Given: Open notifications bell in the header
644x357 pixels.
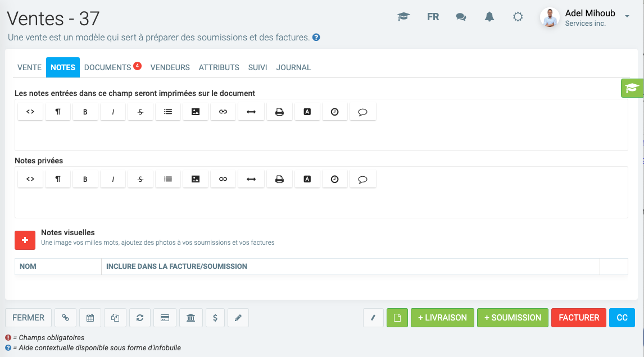Looking at the screenshot, I should 489,17.
